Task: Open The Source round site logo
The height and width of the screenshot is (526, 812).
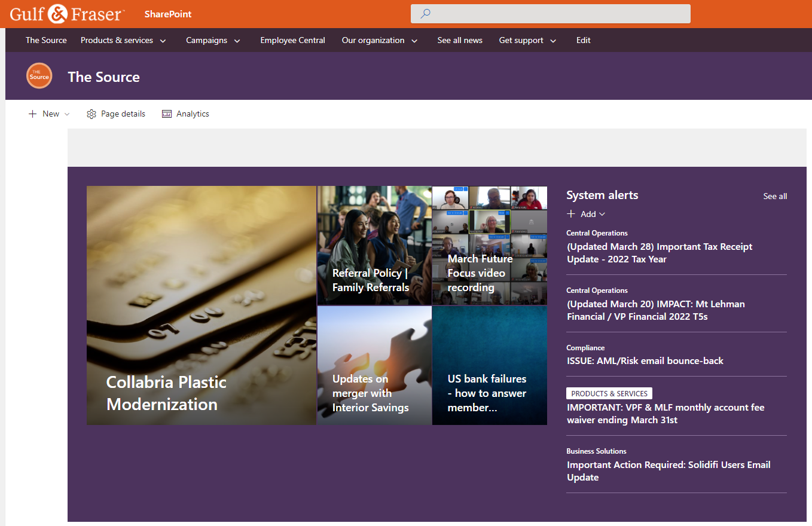Action: tap(39, 76)
